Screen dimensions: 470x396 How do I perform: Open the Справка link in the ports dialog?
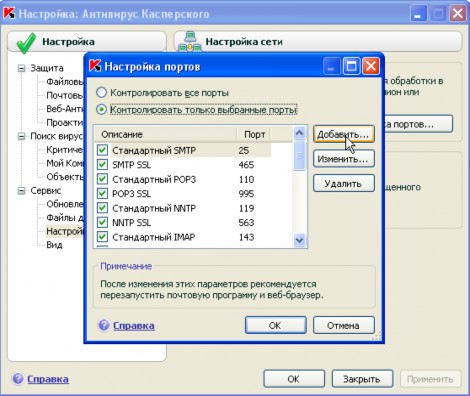[134, 326]
